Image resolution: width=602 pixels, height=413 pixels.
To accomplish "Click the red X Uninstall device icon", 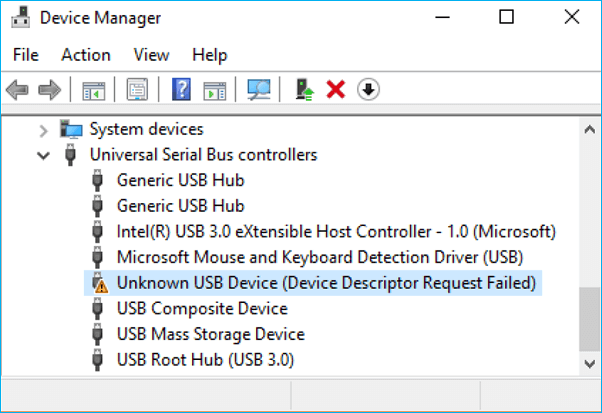I will [x=336, y=90].
